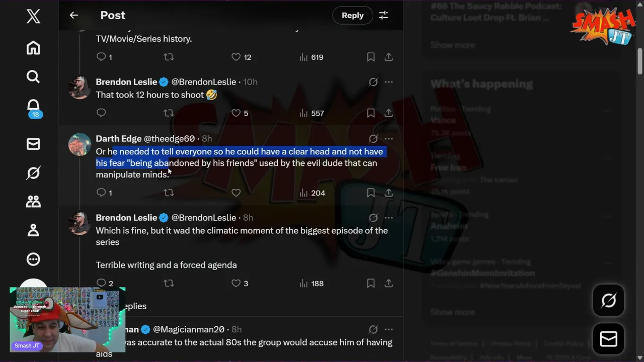Click the Reply button in header
The width and height of the screenshot is (644, 362).
[353, 15]
